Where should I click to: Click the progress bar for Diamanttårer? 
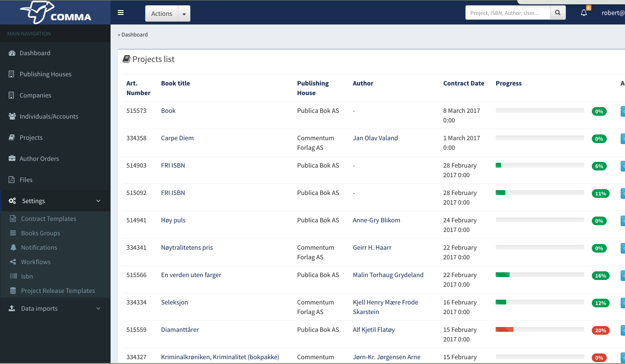[540, 329]
